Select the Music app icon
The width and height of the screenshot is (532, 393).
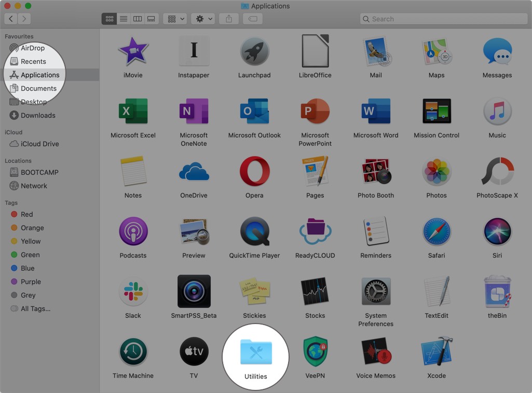pos(497,111)
